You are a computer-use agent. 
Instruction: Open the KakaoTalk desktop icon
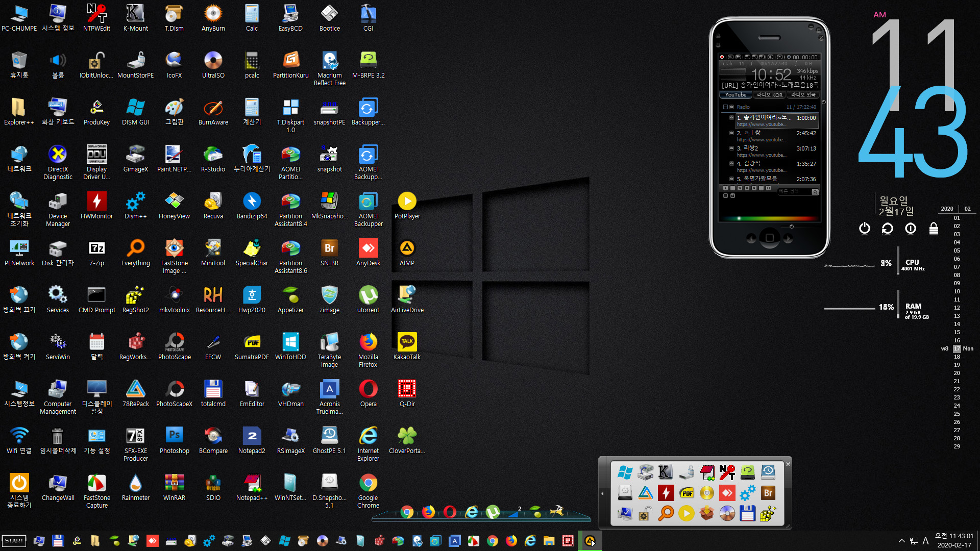[x=407, y=347]
